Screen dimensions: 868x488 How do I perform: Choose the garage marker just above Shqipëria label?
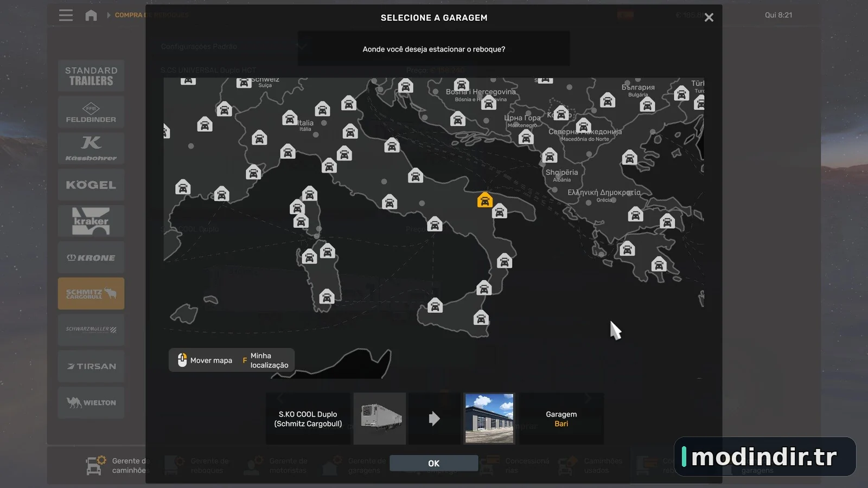(550, 156)
